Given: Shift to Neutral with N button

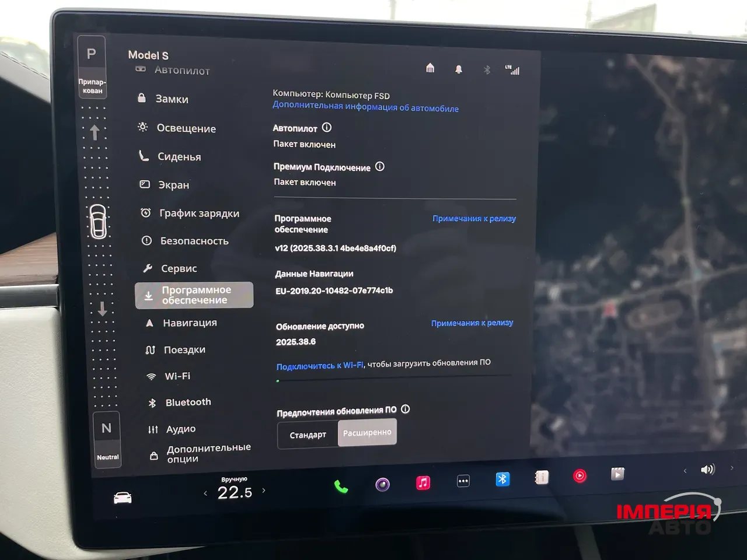Looking at the screenshot, I should 107,429.
